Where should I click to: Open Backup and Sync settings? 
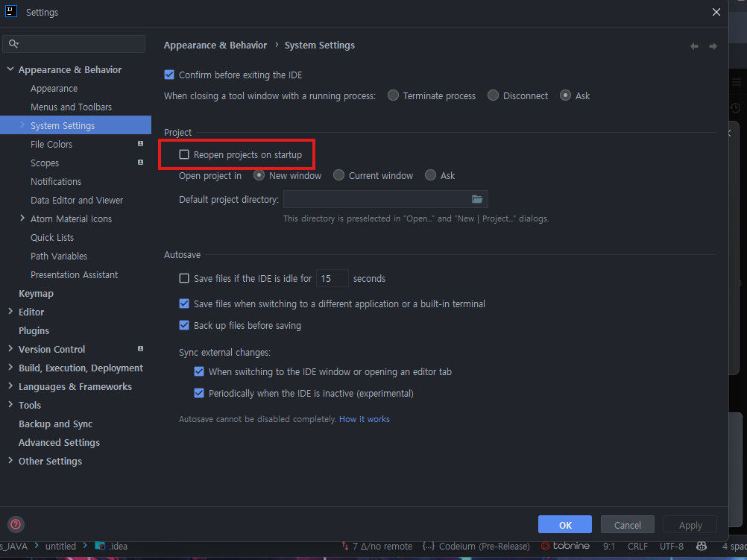[x=55, y=424]
